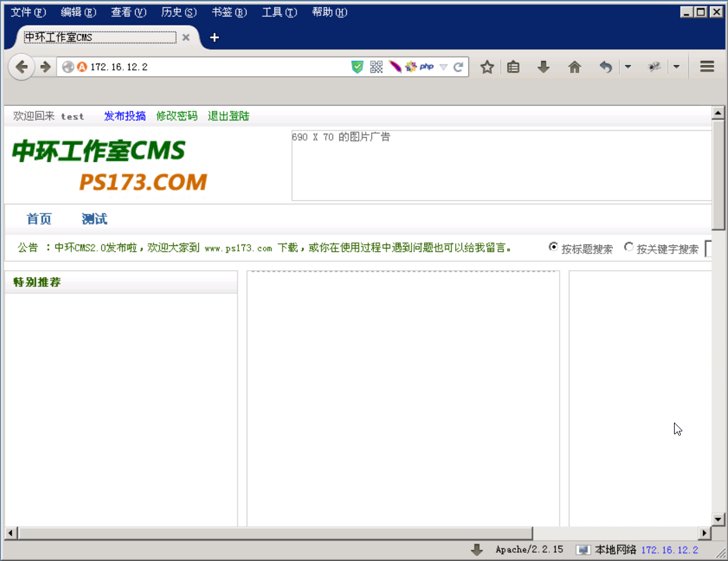Open the Downloads arrow icon in the toolbar
The height and width of the screenshot is (561, 728).
point(543,66)
